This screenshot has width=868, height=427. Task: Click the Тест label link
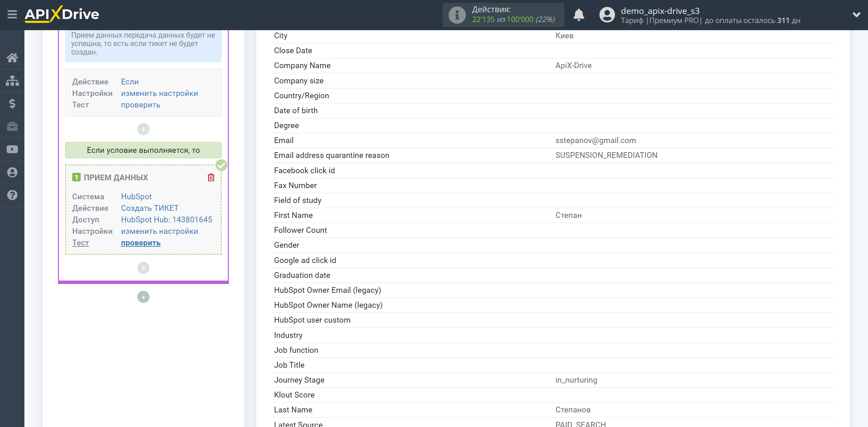(x=80, y=243)
